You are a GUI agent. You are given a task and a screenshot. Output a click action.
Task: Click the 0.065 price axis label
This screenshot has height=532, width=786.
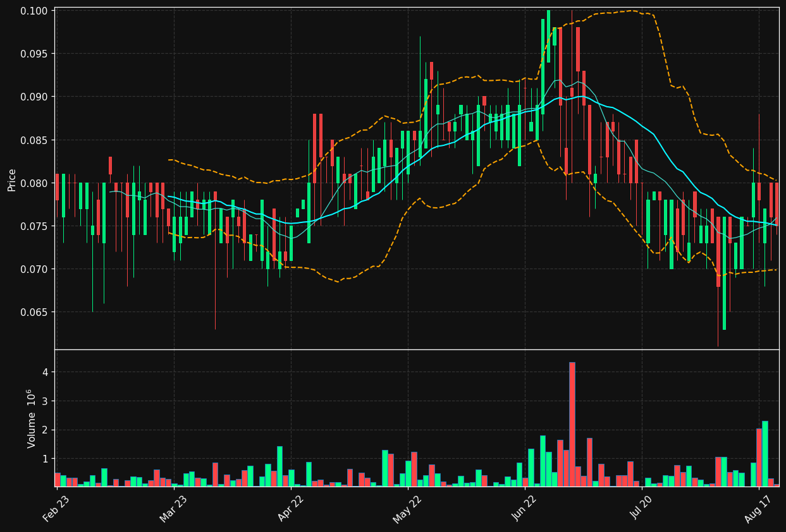coord(34,312)
